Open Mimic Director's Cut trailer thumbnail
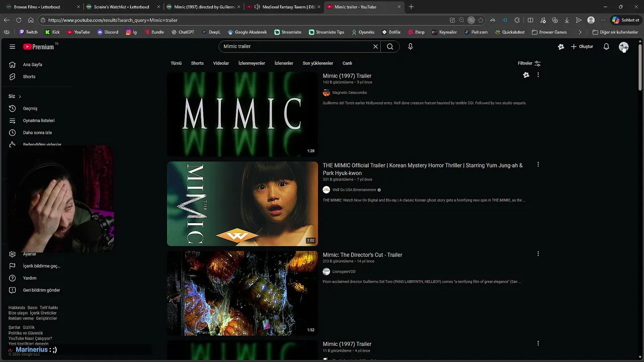This screenshot has width=644, height=362. coord(243,293)
